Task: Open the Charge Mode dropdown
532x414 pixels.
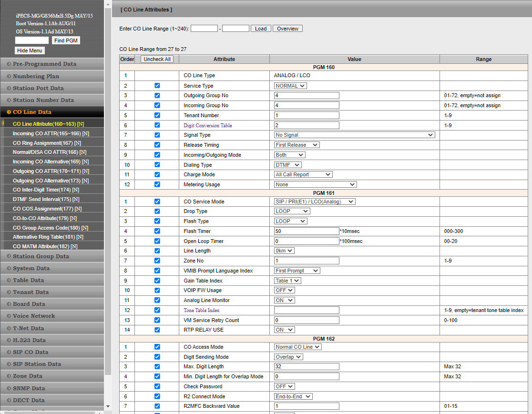Action: click(x=303, y=175)
